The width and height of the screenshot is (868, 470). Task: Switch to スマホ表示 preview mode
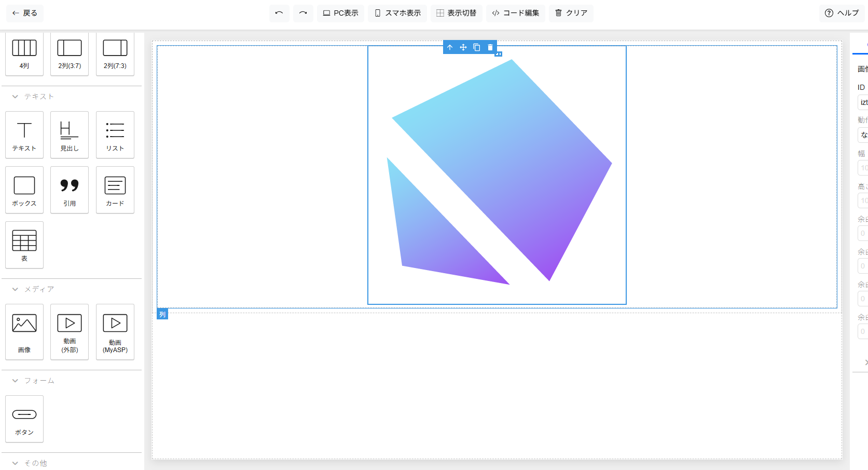point(397,13)
